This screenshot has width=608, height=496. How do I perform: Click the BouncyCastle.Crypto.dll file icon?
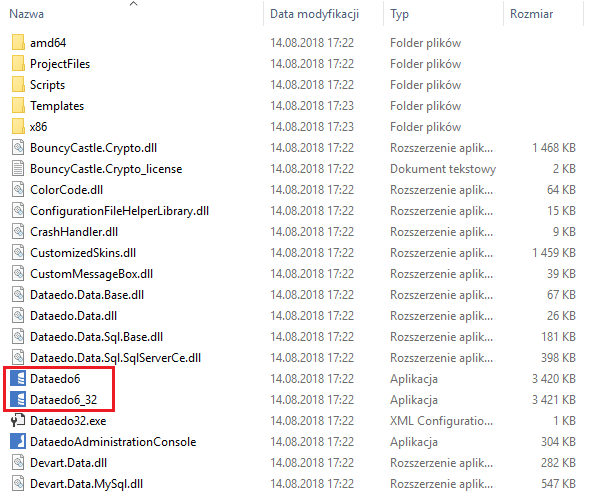pos(18,148)
